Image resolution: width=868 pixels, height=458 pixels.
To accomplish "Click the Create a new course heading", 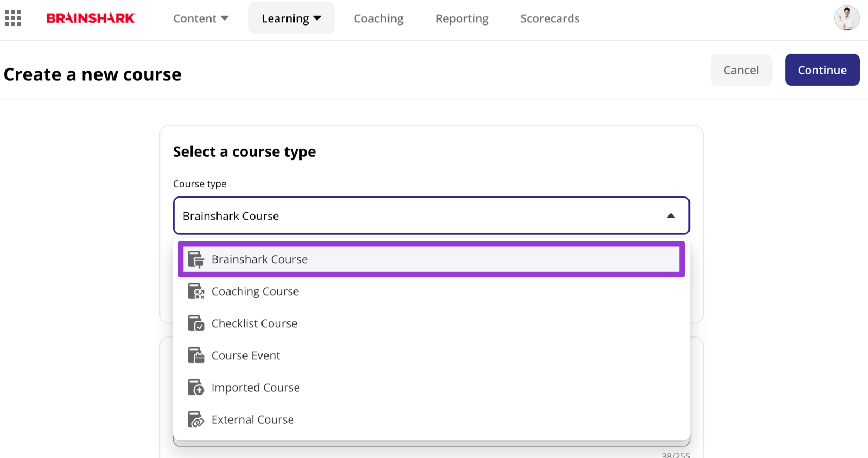I will (x=93, y=74).
